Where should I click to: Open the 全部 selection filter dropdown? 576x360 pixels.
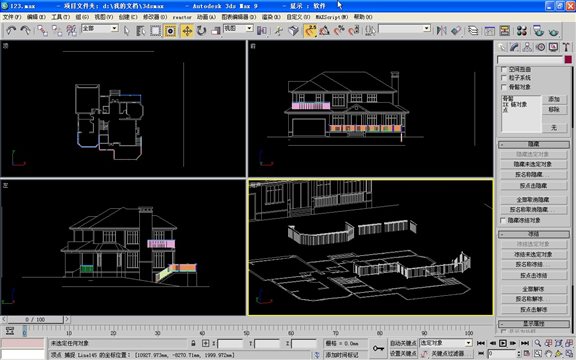coord(100,28)
